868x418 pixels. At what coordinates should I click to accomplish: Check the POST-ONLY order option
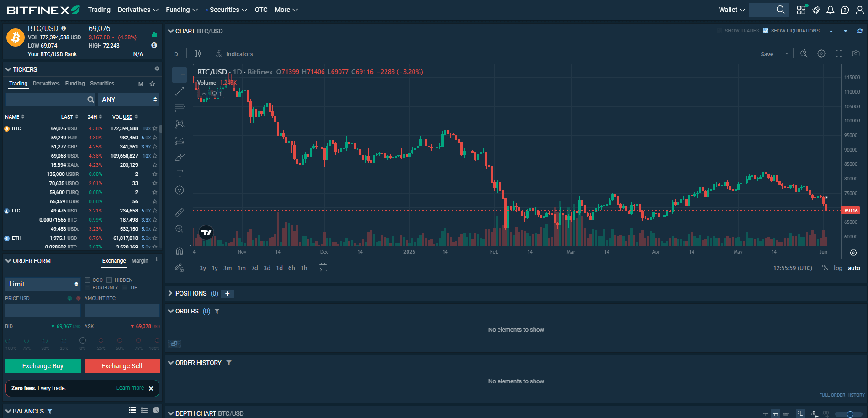tap(87, 287)
